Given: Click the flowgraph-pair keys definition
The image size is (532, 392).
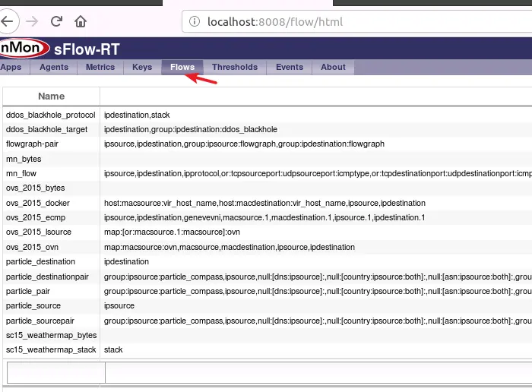Looking at the screenshot, I should (x=244, y=144).
